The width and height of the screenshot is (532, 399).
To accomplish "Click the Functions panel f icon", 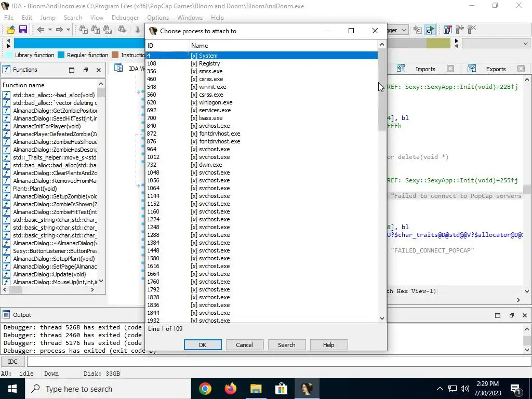I will [x=6, y=70].
